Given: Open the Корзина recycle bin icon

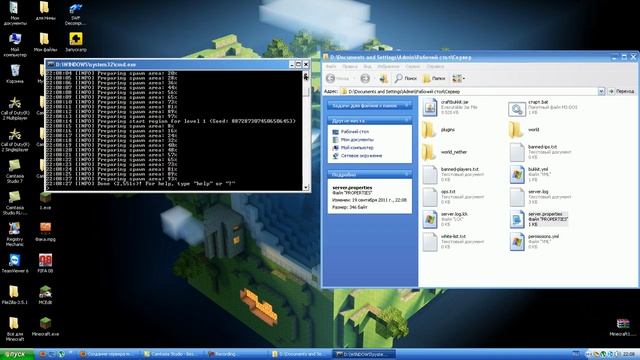Looking at the screenshot, I should click(15, 73).
